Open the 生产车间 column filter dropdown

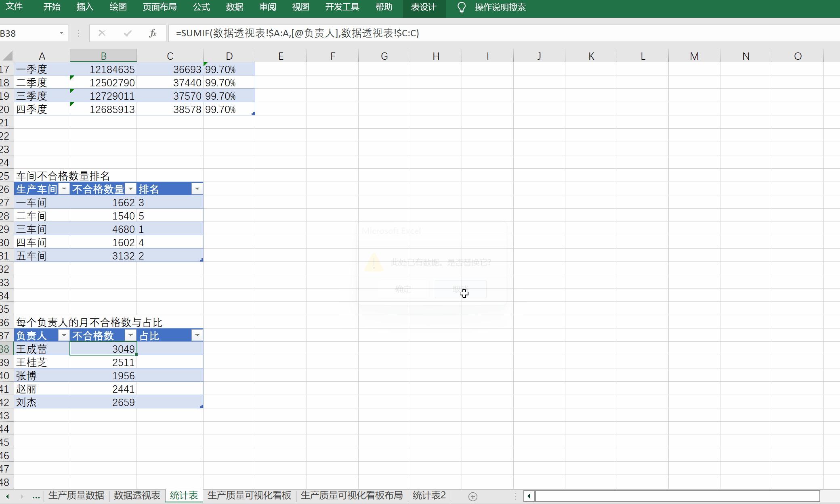64,189
